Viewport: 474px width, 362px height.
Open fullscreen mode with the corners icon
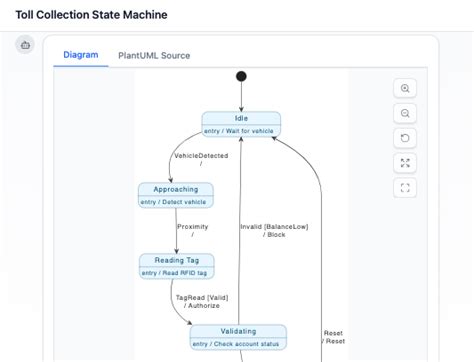coord(405,188)
